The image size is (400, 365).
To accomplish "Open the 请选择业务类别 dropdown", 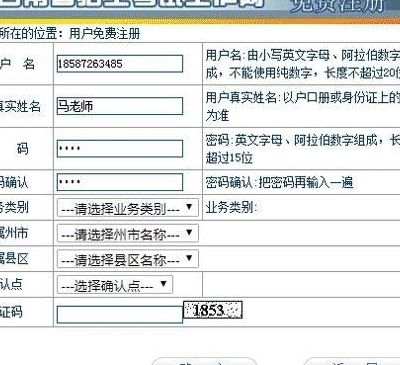I will pos(128,208).
